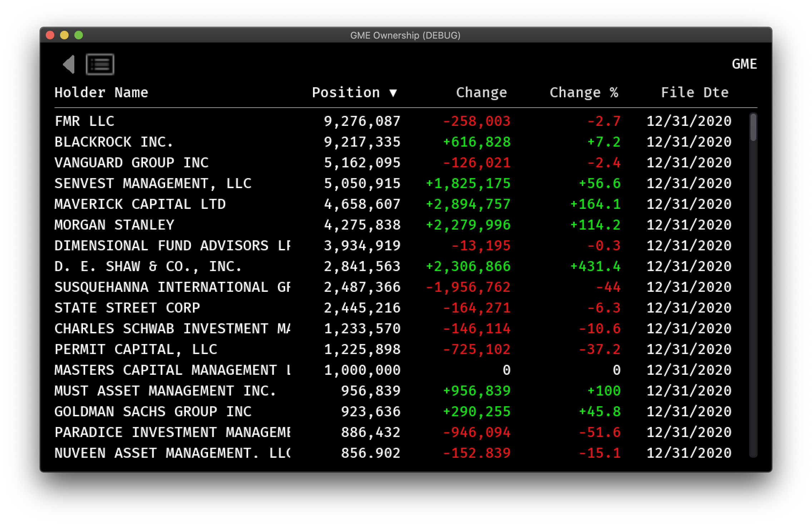812x525 pixels.
Task: Click the yellow minimize window button
Action: 64,35
